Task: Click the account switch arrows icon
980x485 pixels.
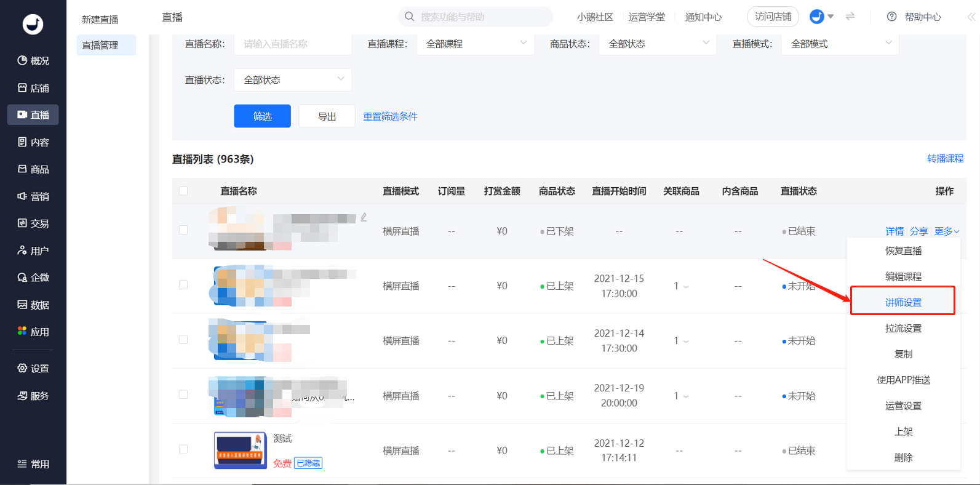Action: click(850, 17)
